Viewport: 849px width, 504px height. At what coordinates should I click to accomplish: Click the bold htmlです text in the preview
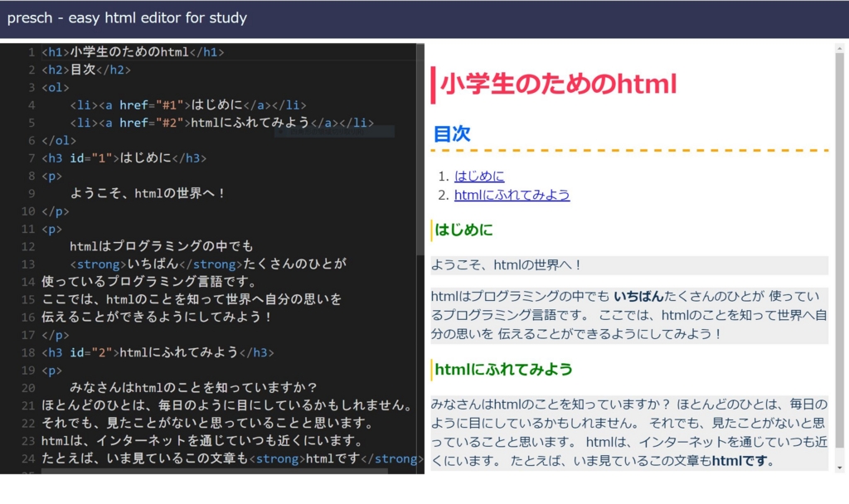tap(740, 461)
